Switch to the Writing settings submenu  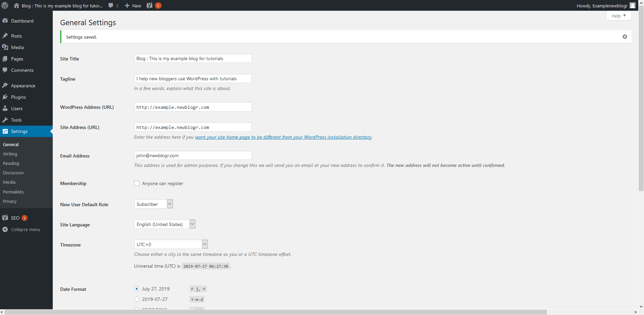click(10, 154)
